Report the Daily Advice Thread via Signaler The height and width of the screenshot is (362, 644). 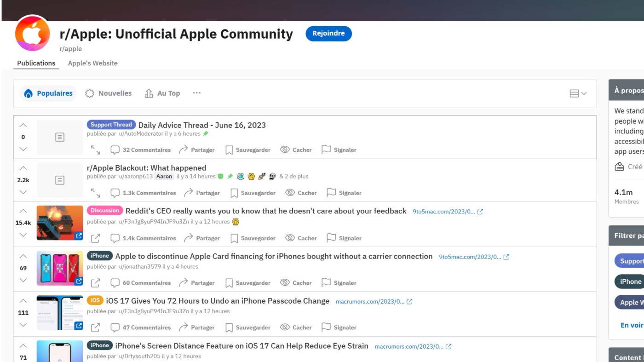pos(339,150)
